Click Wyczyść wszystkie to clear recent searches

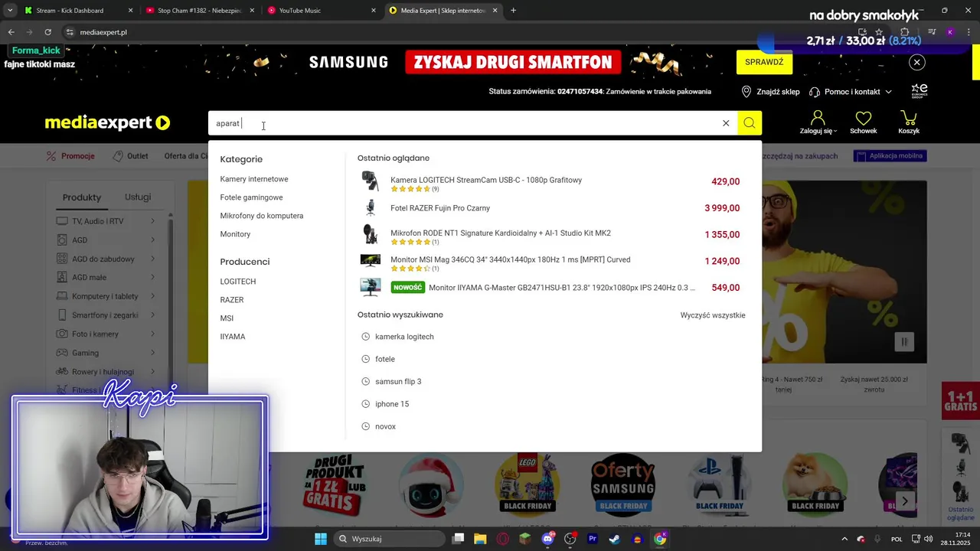coord(713,315)
